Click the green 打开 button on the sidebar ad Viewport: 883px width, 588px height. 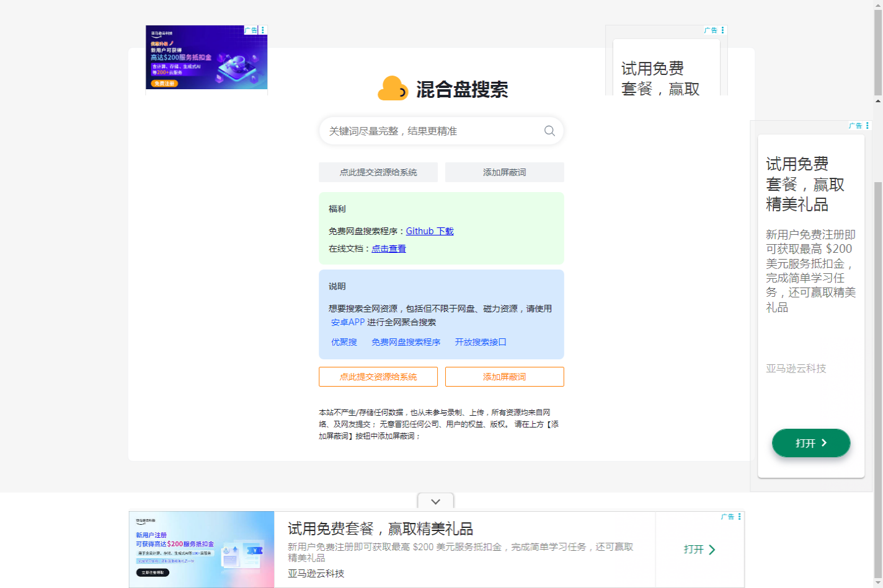pos(810,442)
